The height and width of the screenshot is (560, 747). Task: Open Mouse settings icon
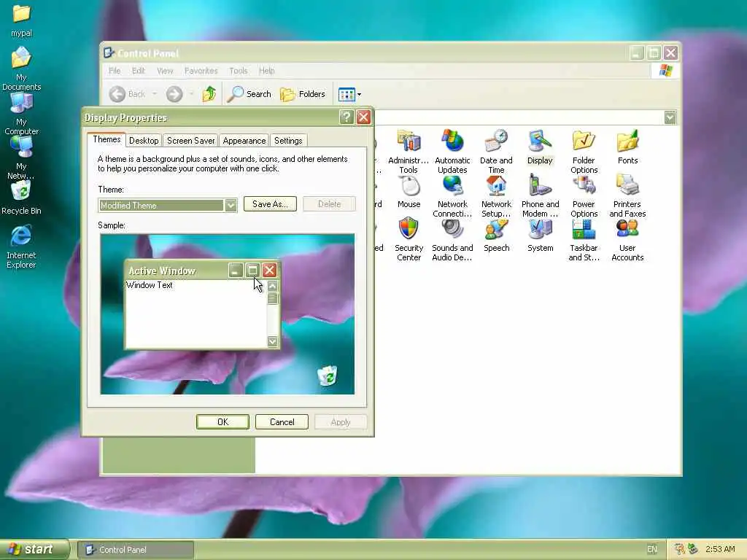[x=409, y=192]
